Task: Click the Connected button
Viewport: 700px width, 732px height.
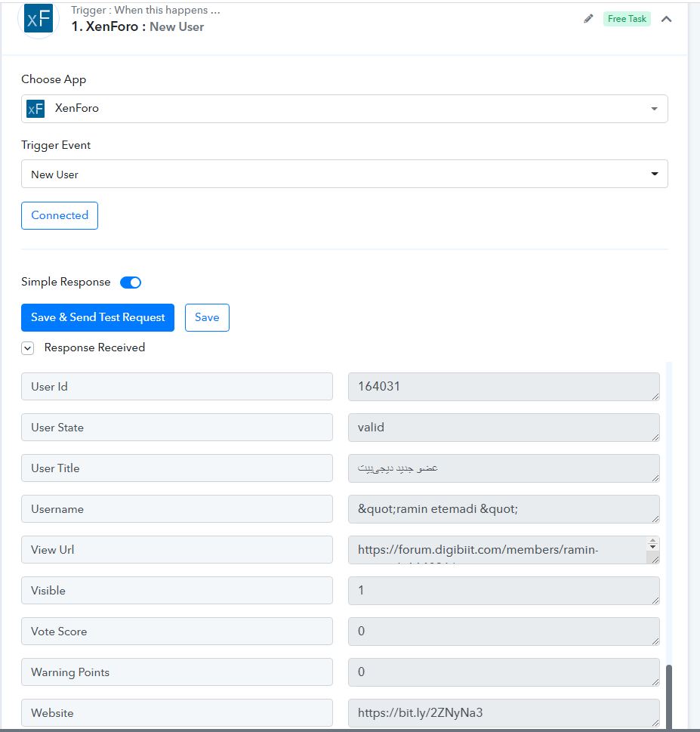Action: click(60, 216)
